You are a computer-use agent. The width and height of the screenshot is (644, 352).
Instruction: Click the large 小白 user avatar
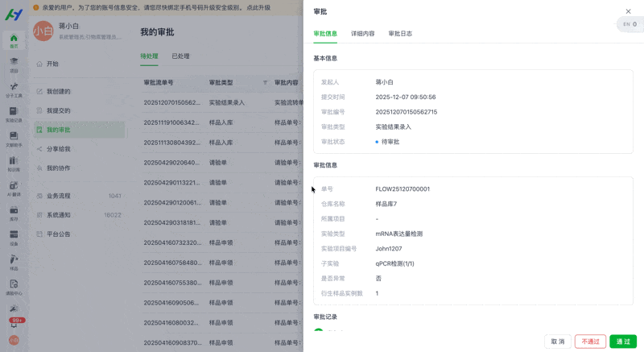[x=43, y=31]
